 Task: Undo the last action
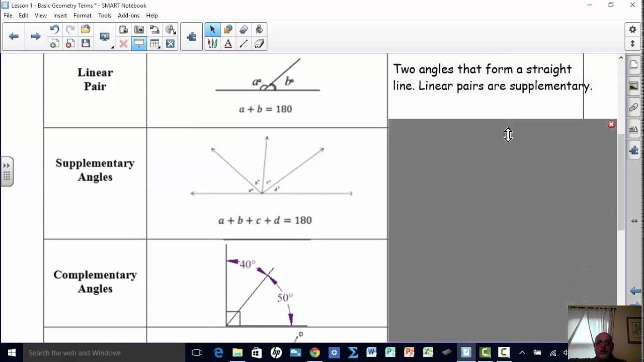point(54,30)
